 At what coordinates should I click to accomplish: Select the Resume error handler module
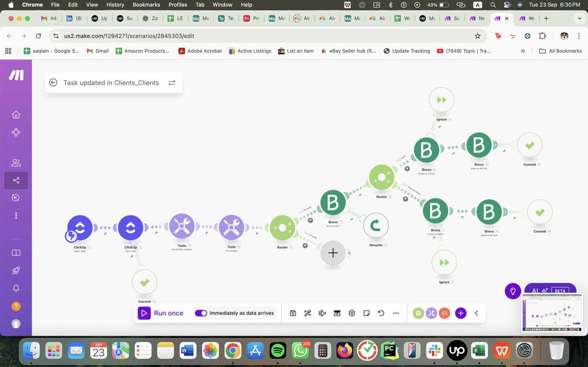click(376, 226)
